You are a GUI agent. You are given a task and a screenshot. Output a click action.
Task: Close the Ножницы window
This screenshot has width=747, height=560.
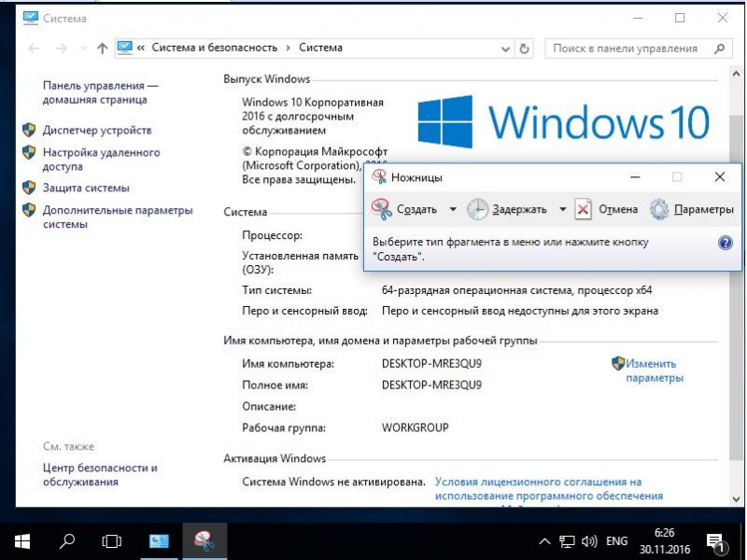720,177
